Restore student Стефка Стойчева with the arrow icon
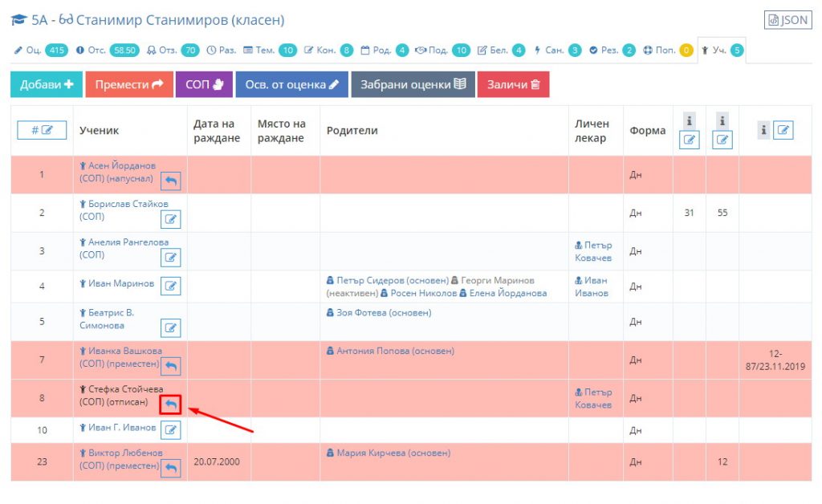This screenshot has height=504, width=822. click(x=170, y=404)
